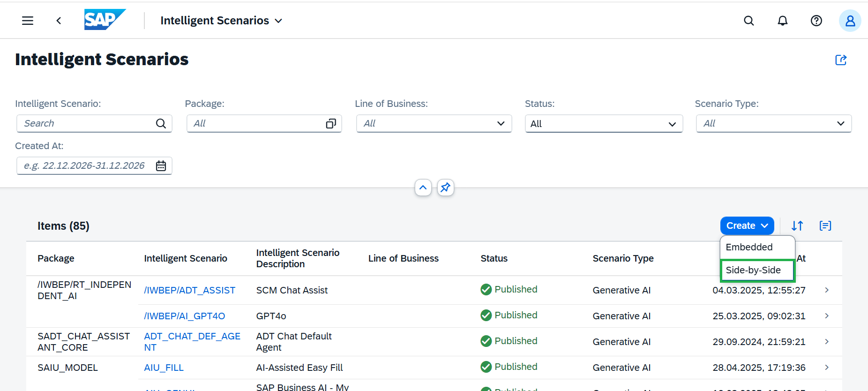The height and width of the screenshot is (391, 868).
Task: Click the SAP logo
Action: 105,20
